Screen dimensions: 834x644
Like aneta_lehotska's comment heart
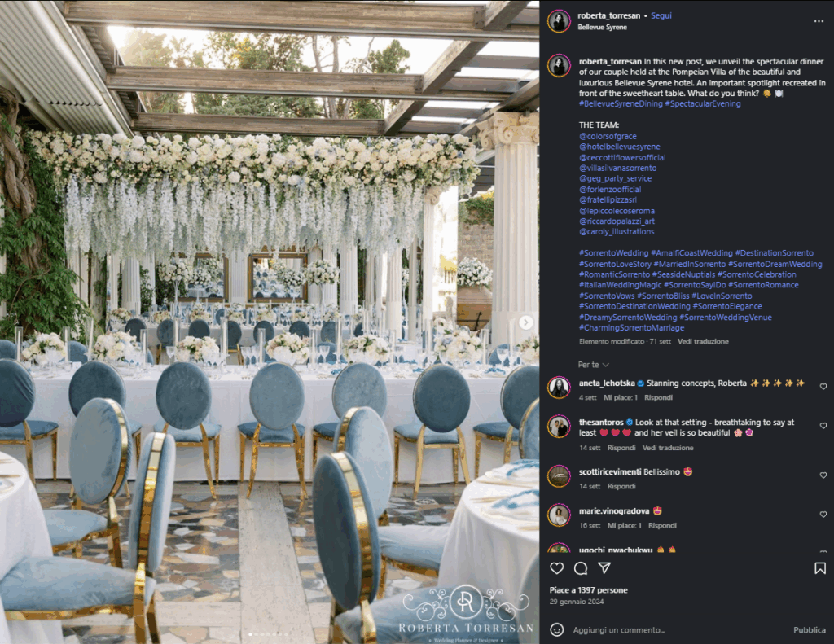823,387
